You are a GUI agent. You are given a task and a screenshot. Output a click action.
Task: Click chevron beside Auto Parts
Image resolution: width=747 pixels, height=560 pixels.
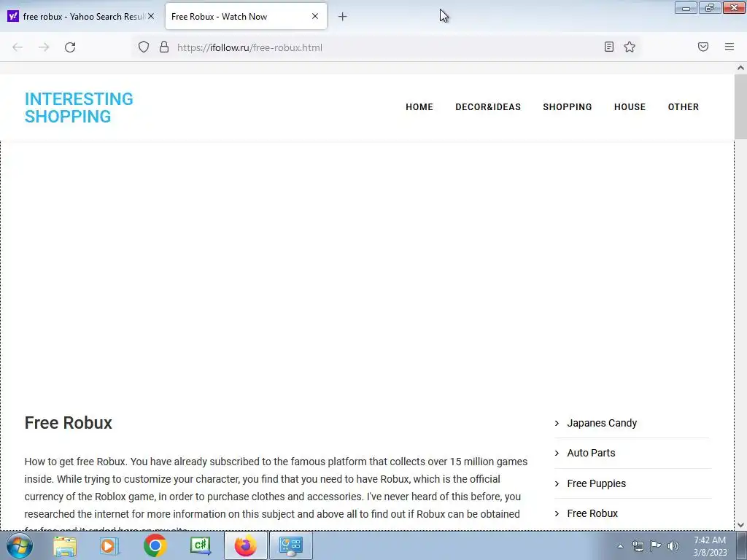pyautogui.click(x=557, y=453)
